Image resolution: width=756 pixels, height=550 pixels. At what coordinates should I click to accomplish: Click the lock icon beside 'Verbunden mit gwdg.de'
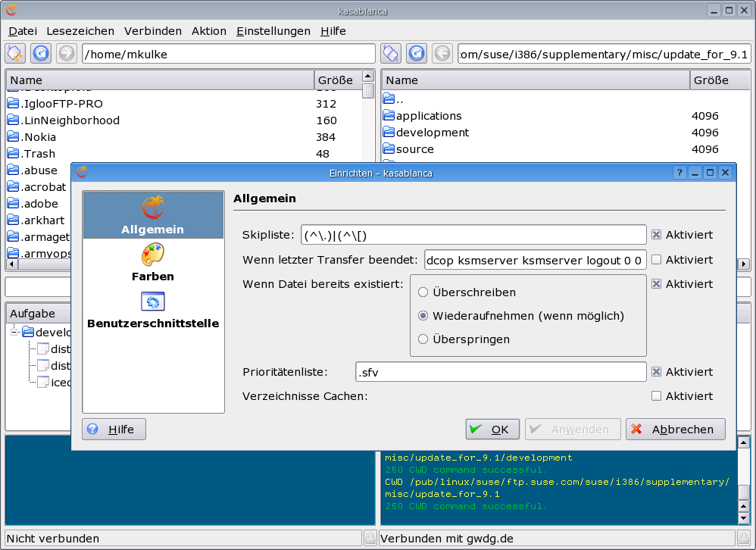[743, 537]
